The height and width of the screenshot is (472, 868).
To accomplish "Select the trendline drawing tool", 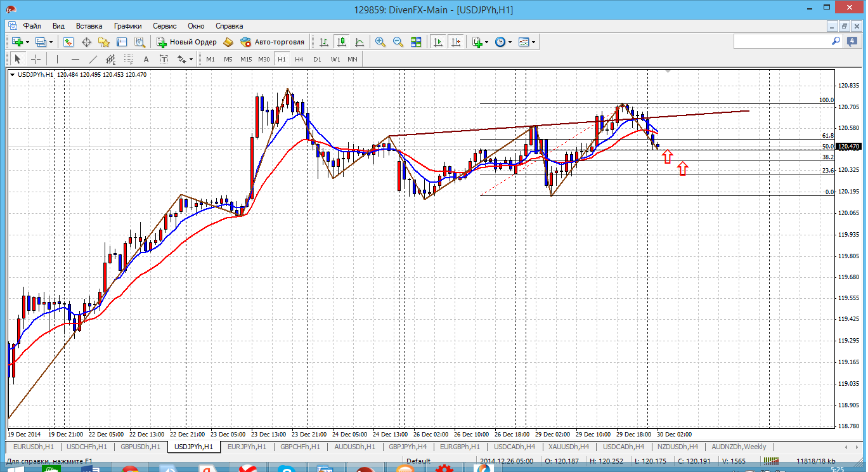I will [93, 59].
